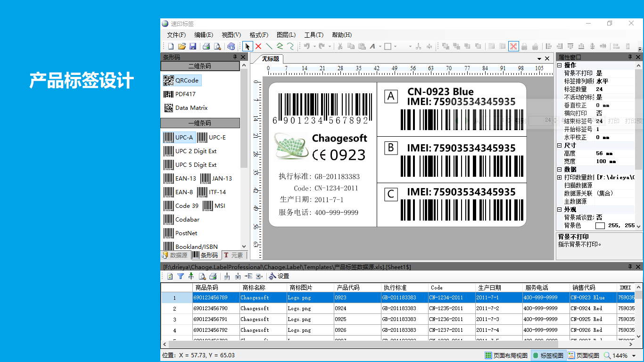This screenshot has height=362, width=644.
Task: Save label with floppy disk icon
Action: tap(193, 46)
